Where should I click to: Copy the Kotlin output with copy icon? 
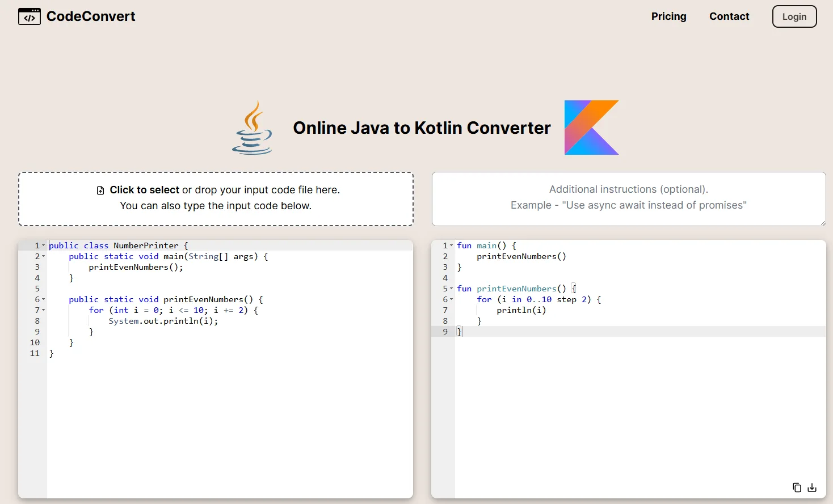797,488
